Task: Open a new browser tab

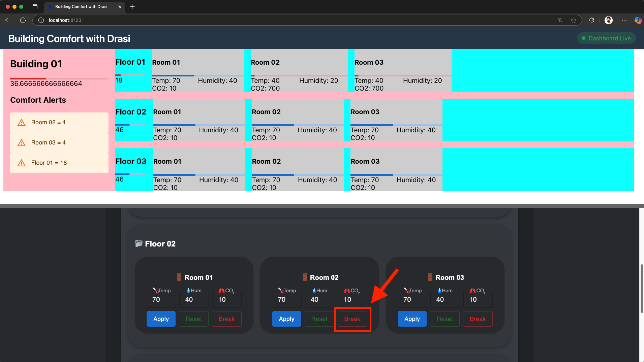Action: coord(132,6)
